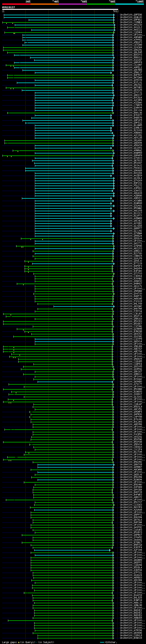The image size is (146, 644).
Task: Select the UniRef100_A5GTD2 label
Action: pyautogui.click(x=131, y=85)
